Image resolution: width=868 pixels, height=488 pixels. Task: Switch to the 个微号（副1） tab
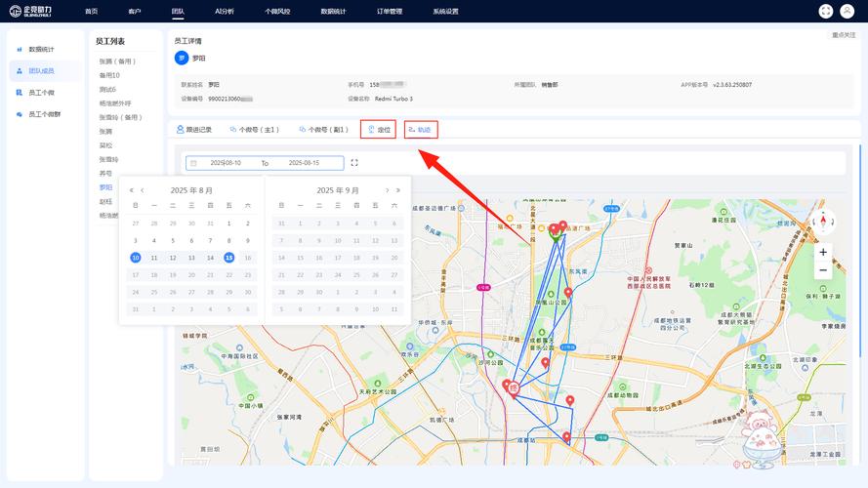(x=324, y=130)
